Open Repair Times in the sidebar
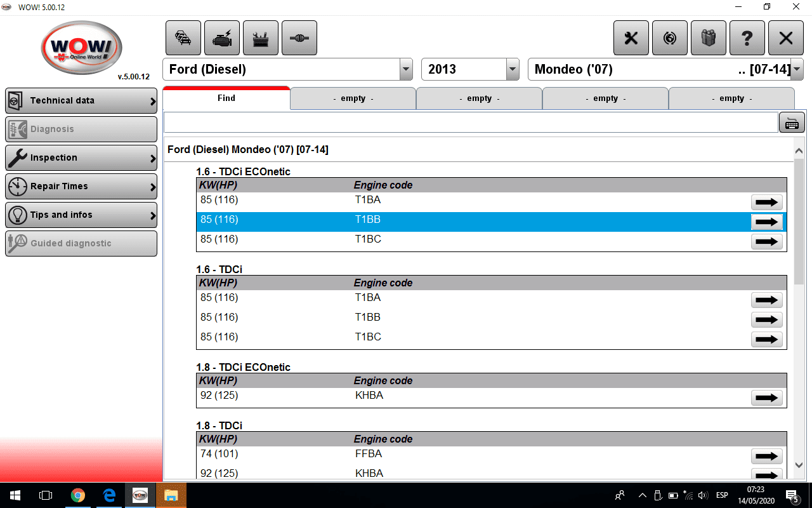This screenshot has width=812, height=508. (x=81, y=186)
